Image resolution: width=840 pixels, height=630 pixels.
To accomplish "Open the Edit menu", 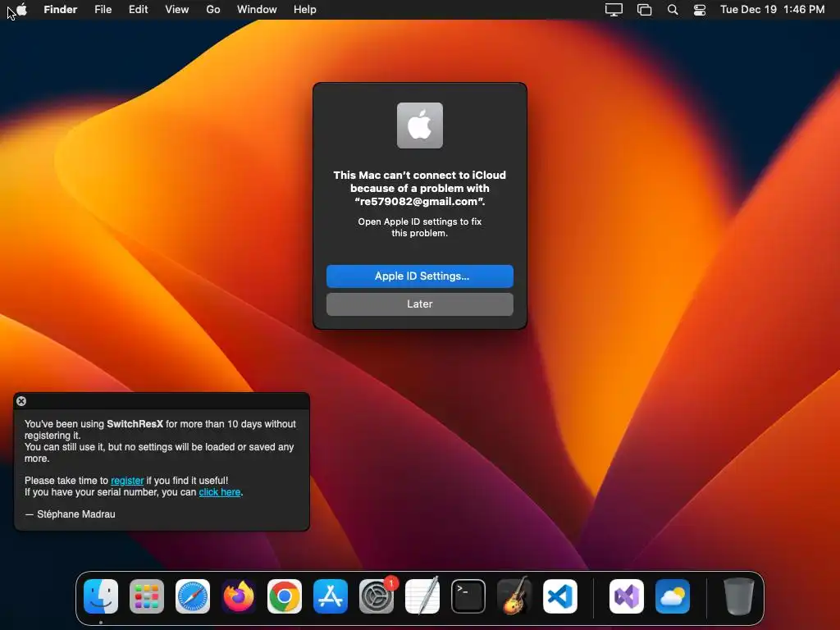I will [138, 10].
